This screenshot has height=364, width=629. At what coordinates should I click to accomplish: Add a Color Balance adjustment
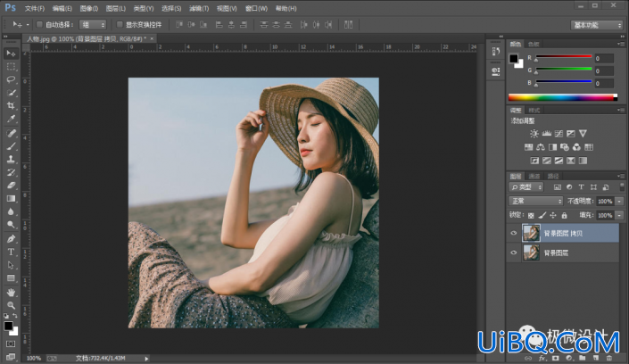tap(541, 147)
